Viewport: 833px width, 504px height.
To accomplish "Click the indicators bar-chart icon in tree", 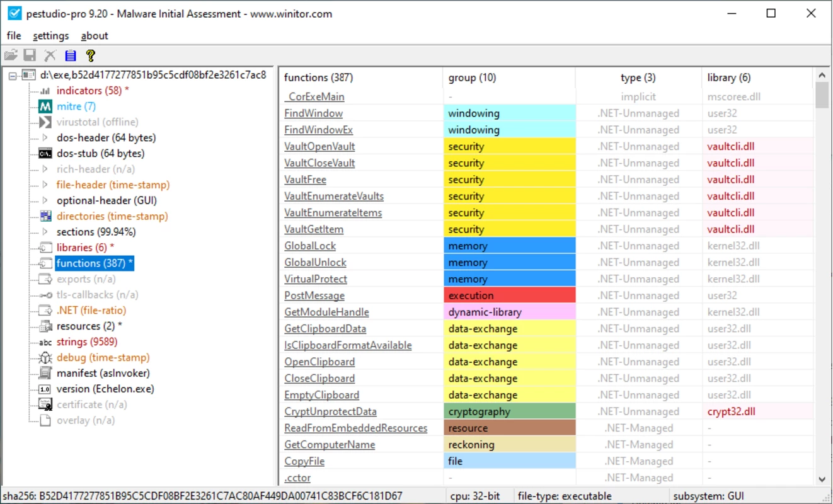I will coord(45,91).
